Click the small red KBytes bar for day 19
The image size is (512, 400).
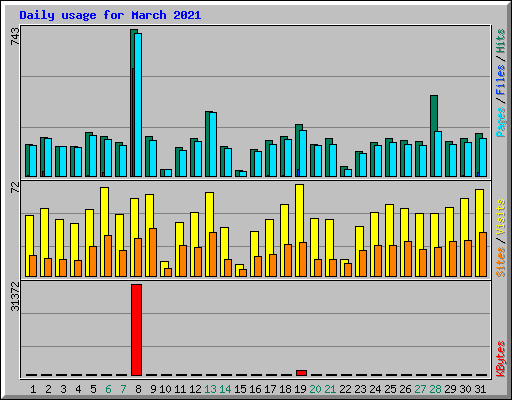pyautogui.click(x=301, y=373)
